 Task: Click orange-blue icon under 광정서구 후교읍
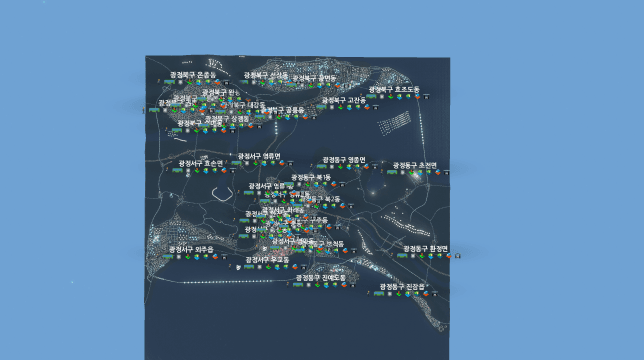[x=294, y=267]
